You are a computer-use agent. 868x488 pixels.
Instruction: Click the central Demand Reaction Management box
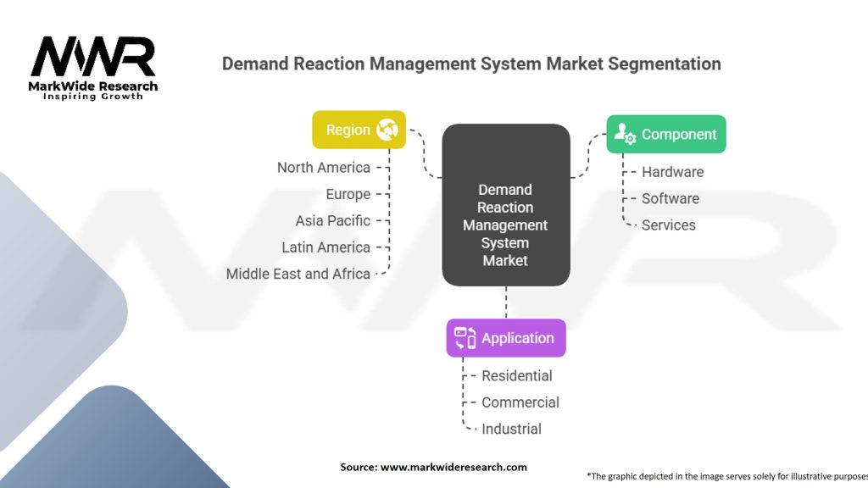point(505,225)
